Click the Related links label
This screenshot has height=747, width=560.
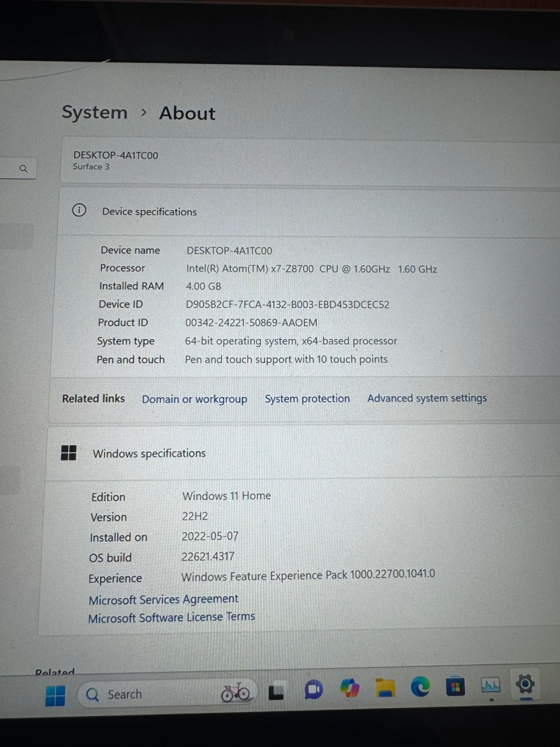[x=93, y=398]
